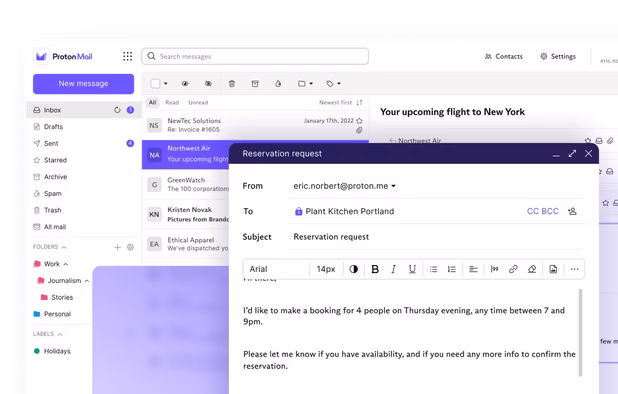Tick the select all messages checkbox
Image resolution: width=618 pixels, height=394 pixels.
(155, 84)
